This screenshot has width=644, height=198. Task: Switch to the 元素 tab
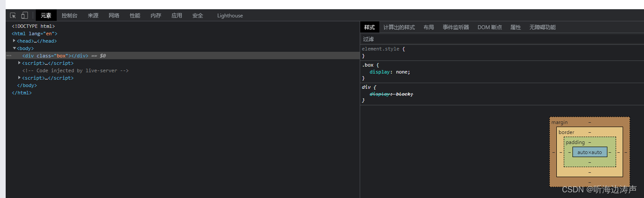coord(46,16)
